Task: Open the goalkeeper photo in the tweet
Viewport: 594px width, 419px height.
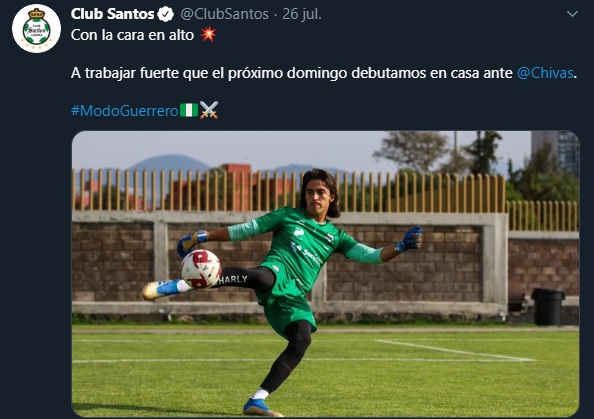Action: (325, 274)
